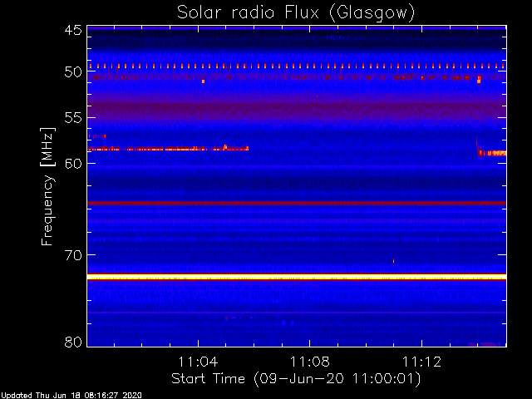Click the 11:04 time axis label
The height and width of the screenshot is (399, 532).
198,362
